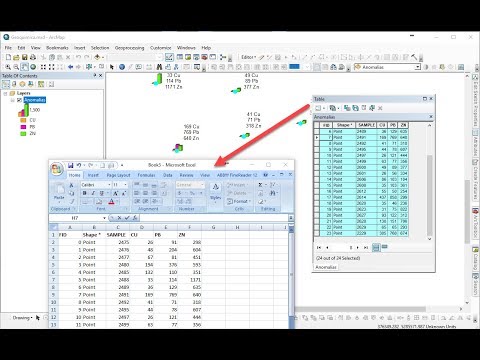Click the ArcToolbox red toolbox icon
This screenshot has width=480, height=360.
coord(204,57)
